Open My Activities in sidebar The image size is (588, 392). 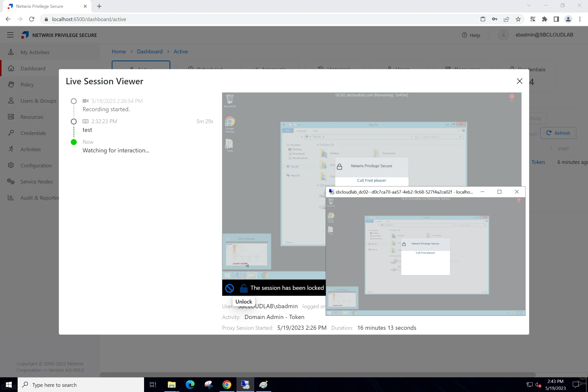35,52
